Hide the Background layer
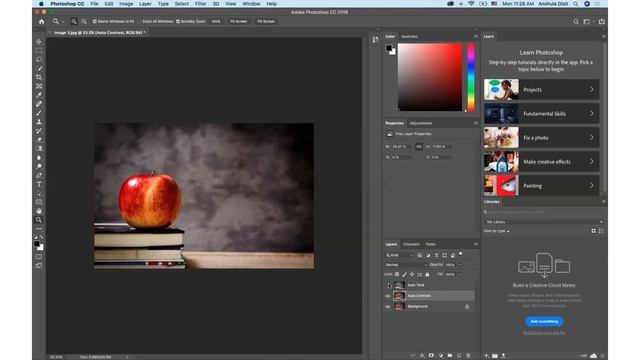This screenshot has width=640, height=360. click(x=388, y=307)
